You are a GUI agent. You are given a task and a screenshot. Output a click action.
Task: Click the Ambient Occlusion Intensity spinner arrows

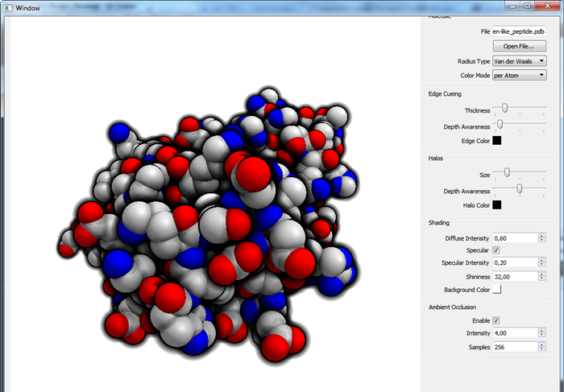tap(541, 332)
